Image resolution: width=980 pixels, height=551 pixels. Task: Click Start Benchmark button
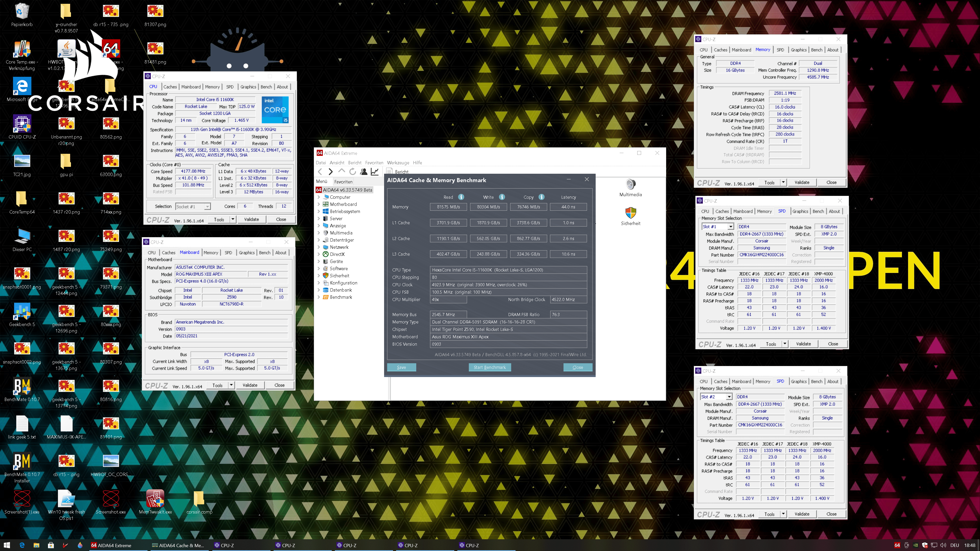coord(490,367)
